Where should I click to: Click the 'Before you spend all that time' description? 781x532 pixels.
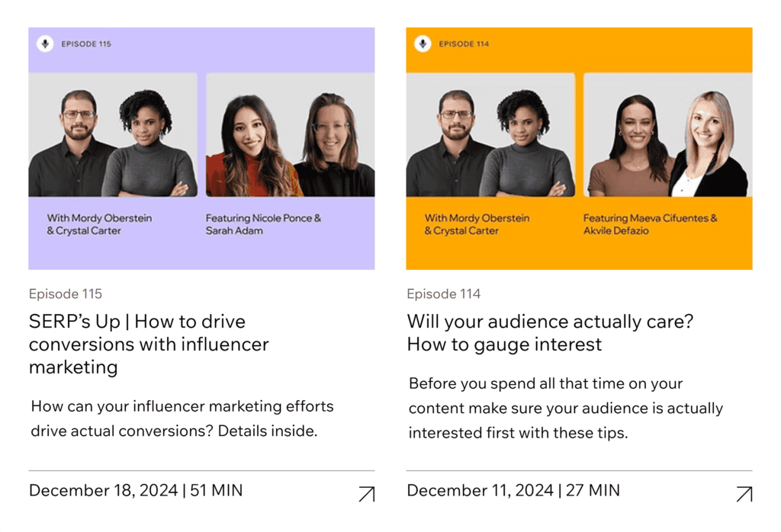565,408
